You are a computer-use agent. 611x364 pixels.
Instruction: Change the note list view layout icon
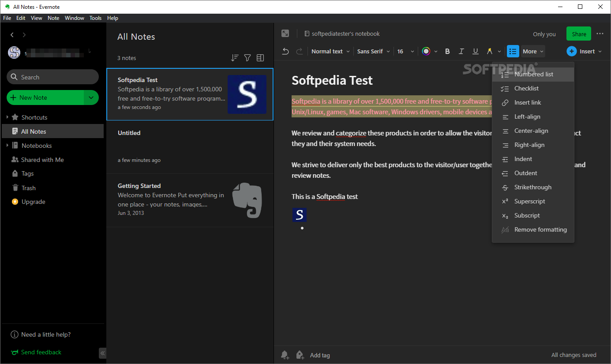[x=260, y=58]
